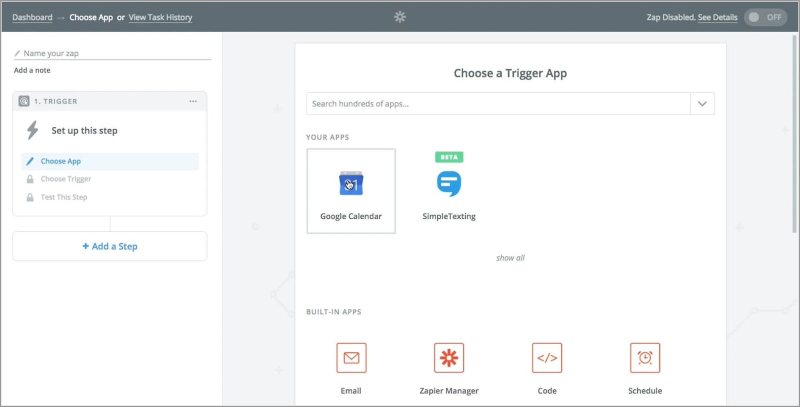Toggle the Zap ON/OFF switch
This screenshot has height=407, width=800.
[765, 17]
